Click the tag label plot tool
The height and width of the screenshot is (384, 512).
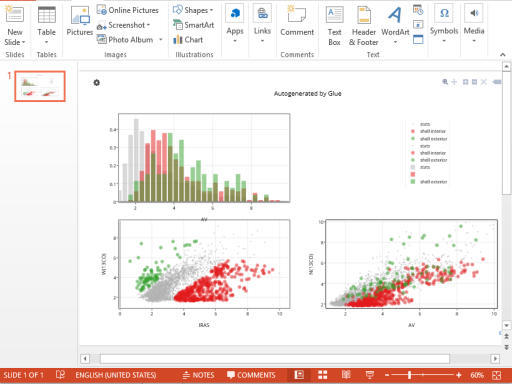(x=497, y=82)
